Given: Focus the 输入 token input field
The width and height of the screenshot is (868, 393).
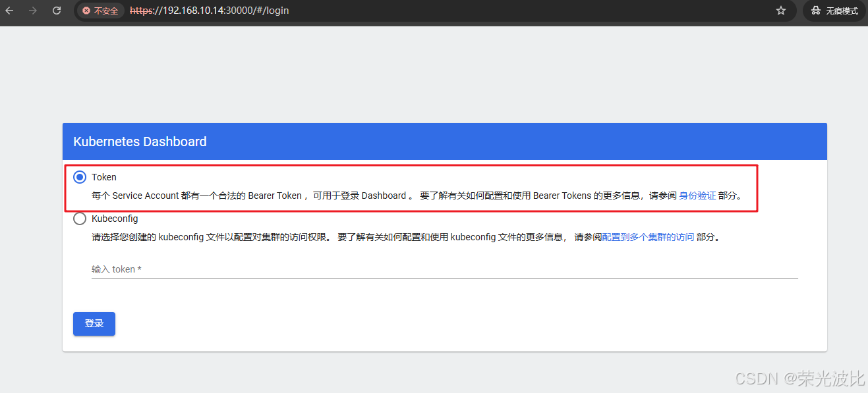Looking at the screenshot, I should pos(445,269).
